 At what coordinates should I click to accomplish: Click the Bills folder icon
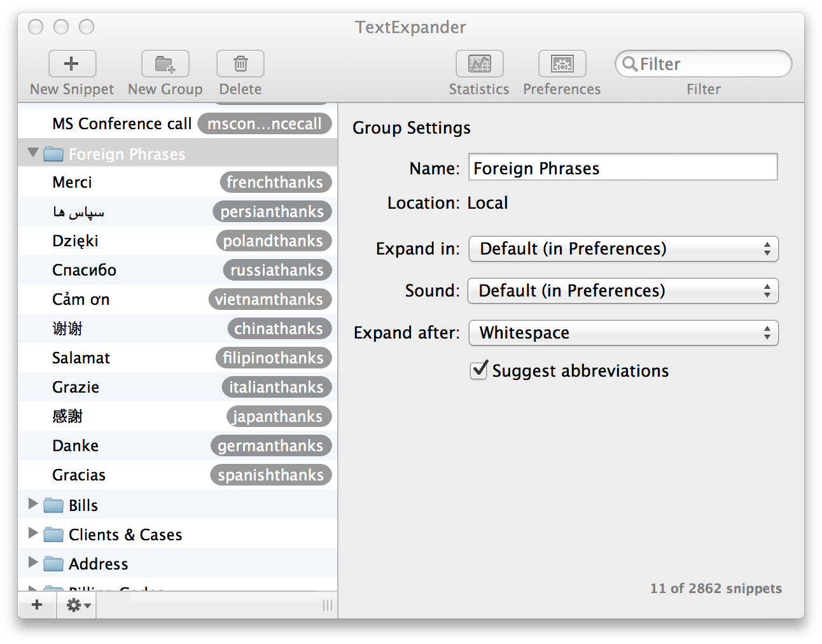pyautogui.click(x=53, y=505)
